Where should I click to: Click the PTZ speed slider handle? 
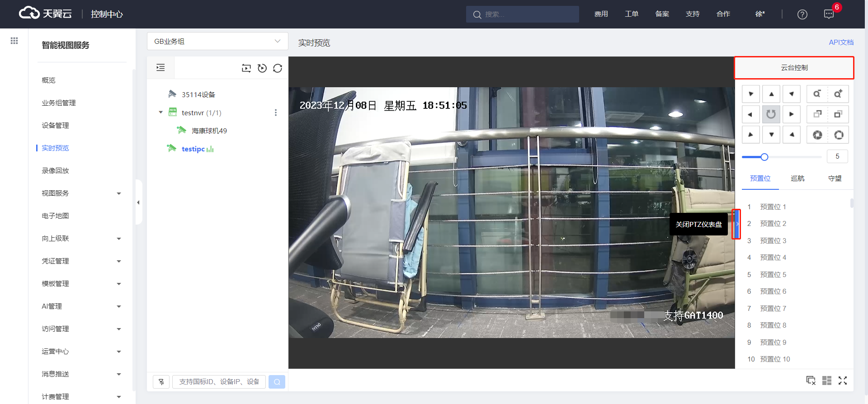pyautogui.click(x=764, y=157)
